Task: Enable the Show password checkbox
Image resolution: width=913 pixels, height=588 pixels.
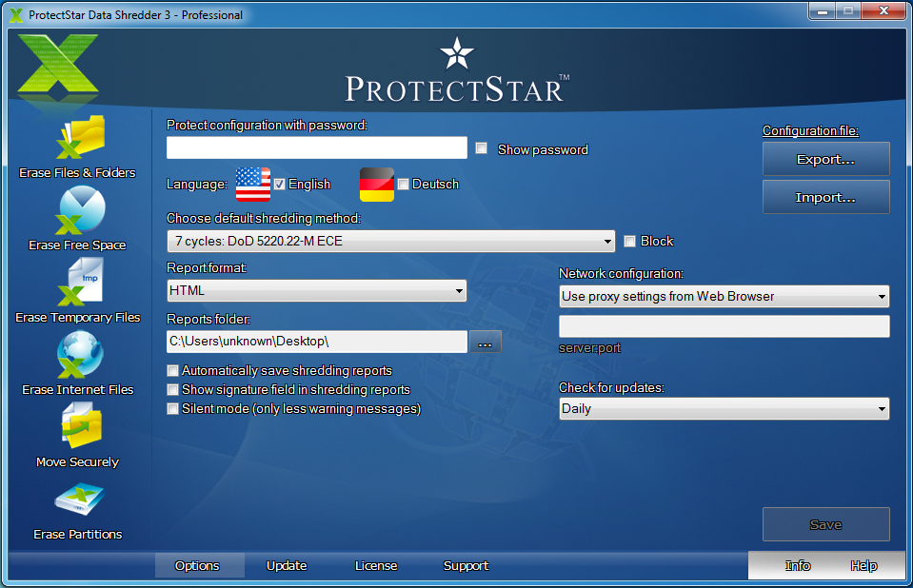Action: click(x=481, y=148)
